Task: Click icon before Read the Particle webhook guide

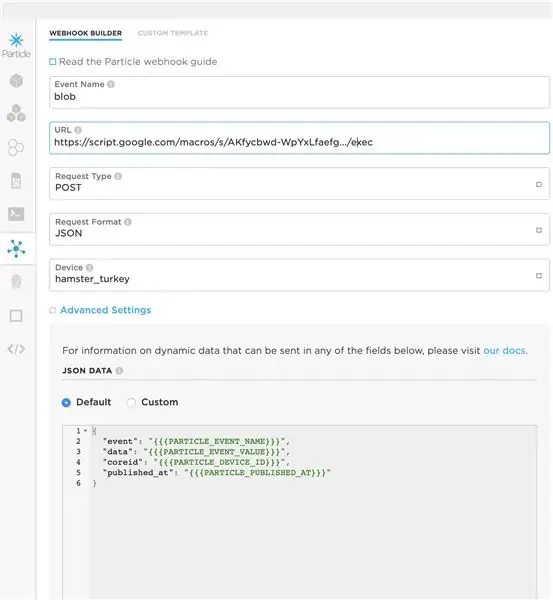Action: point(53,62)
